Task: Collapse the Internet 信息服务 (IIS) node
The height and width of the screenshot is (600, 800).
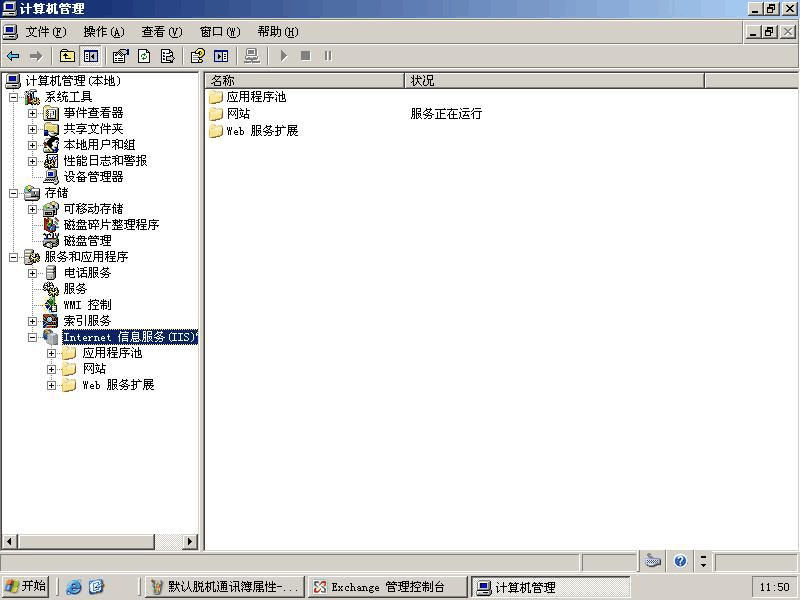Action: (x=32, y=337)
